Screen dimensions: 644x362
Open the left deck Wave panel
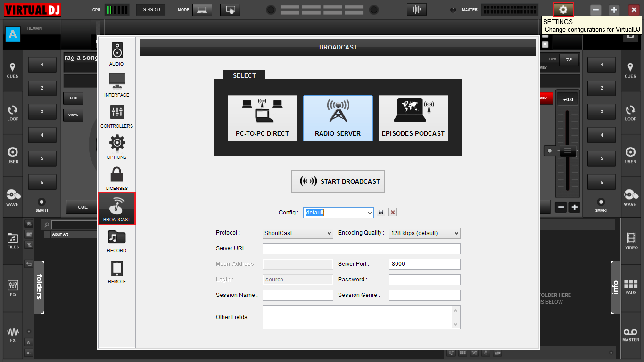[12, 198]
